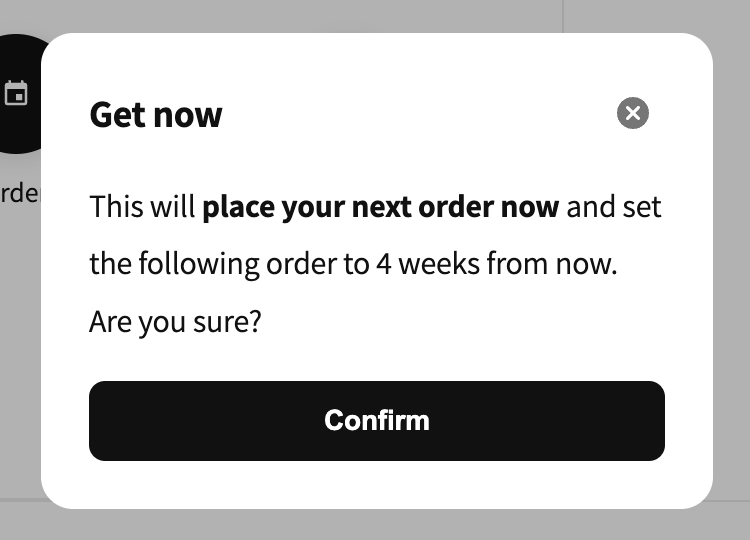750x540 pixels.
Task: Click the '4 weeks from now' text
Action: (496, 264)
